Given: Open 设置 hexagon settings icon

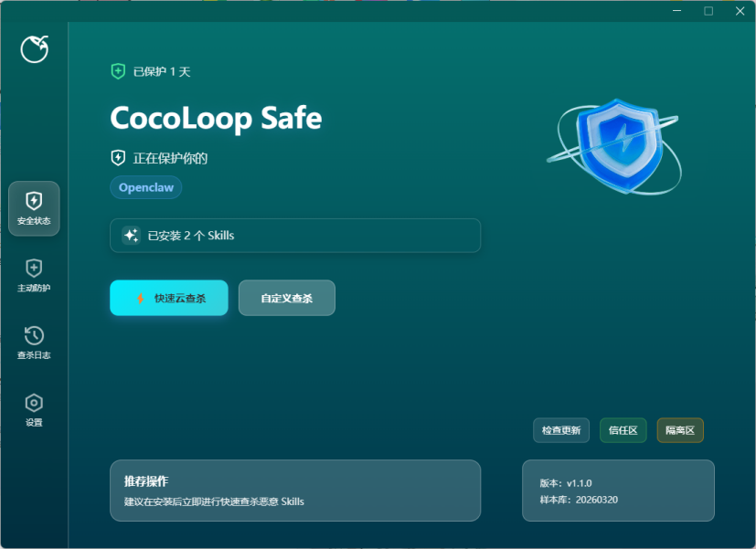Looking at the screenshot, I should [x=34, y=403].
